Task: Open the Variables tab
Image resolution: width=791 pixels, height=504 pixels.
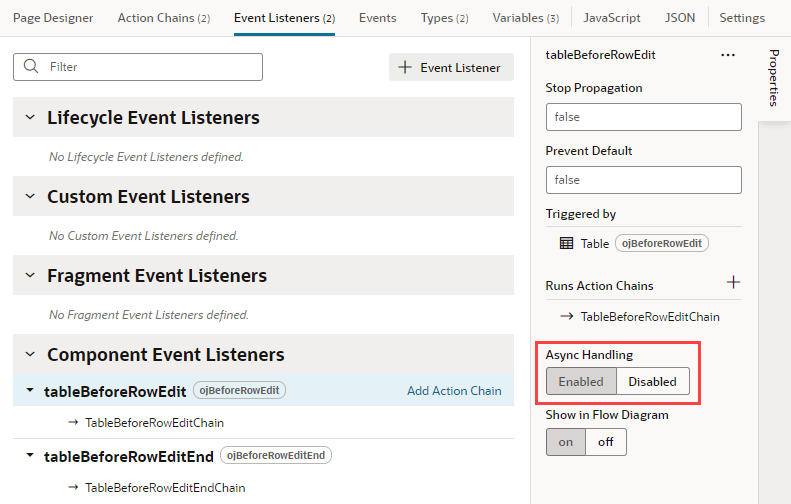Action: pyautogui.click(x=526, y=18)
